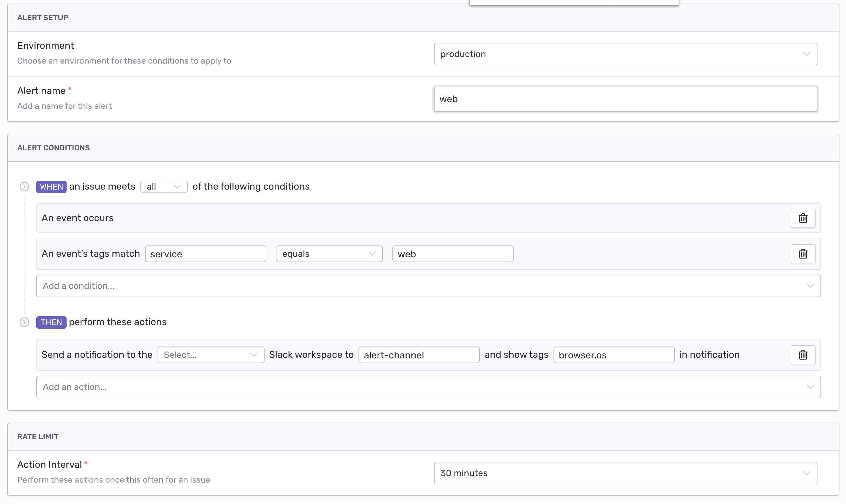Open the 'all' conditions match dropdown
The height and width of the screenshot is (504, 846).
pyautogui.click(x=164, y=186)
